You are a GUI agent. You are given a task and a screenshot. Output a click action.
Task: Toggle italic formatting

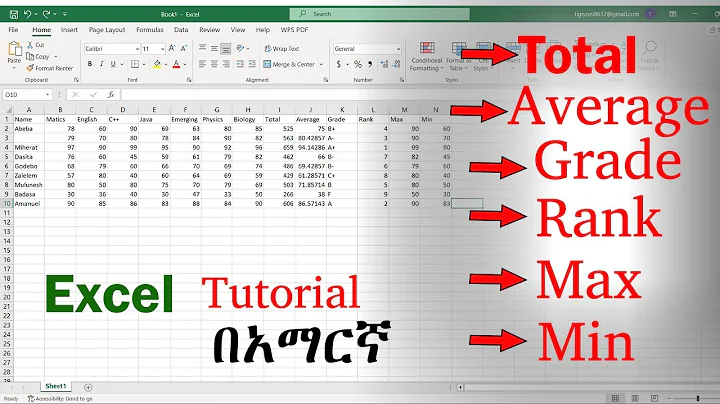(x=101, y=64)
